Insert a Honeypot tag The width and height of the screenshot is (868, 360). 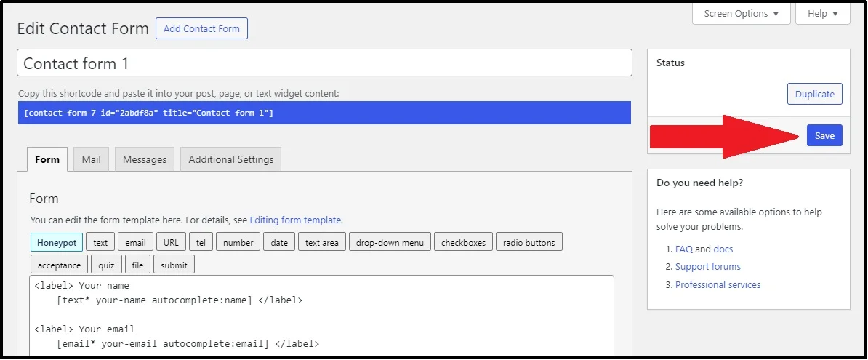coord(57,243)
